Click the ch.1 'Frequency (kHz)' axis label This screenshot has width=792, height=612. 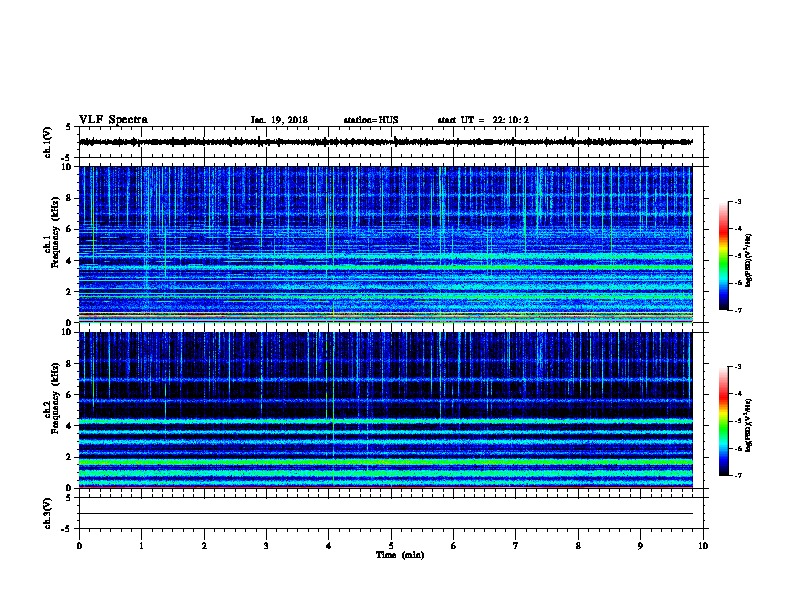click(x=55, y=232)
